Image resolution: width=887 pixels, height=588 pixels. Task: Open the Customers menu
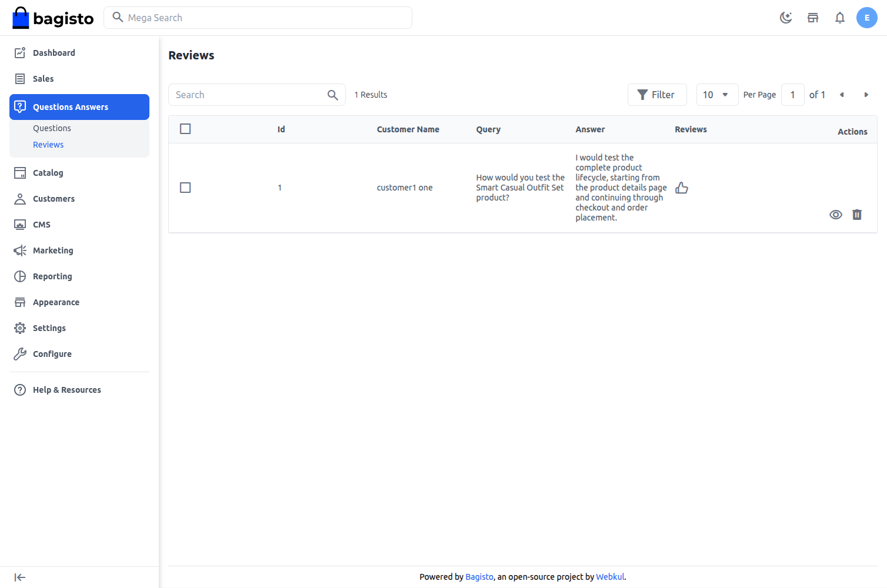tap(79, 199)
